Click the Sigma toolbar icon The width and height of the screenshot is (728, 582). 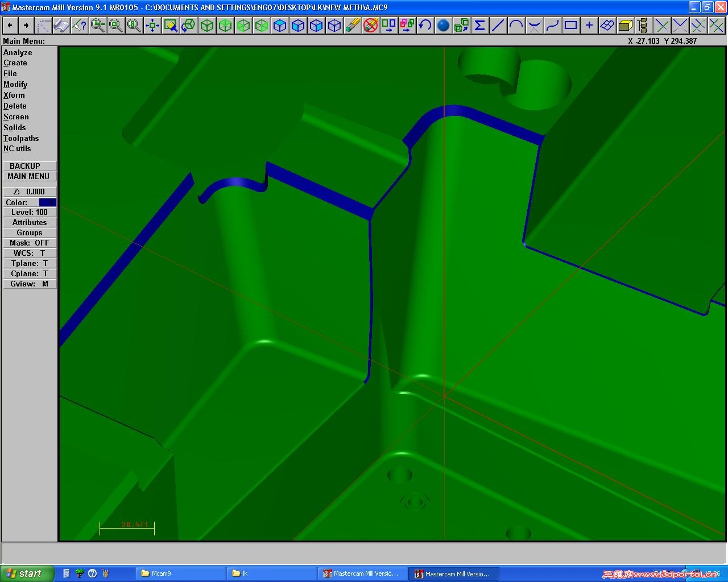click(480, 25)
